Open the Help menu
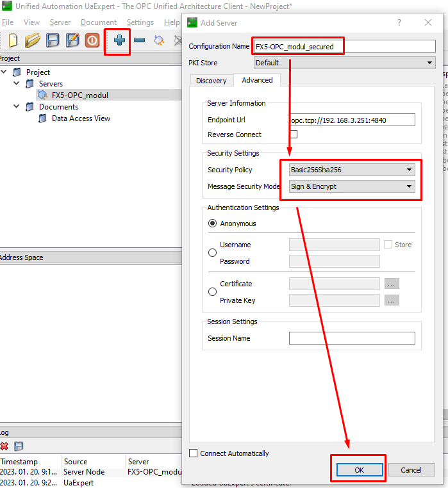 click(x=172, y=22)
